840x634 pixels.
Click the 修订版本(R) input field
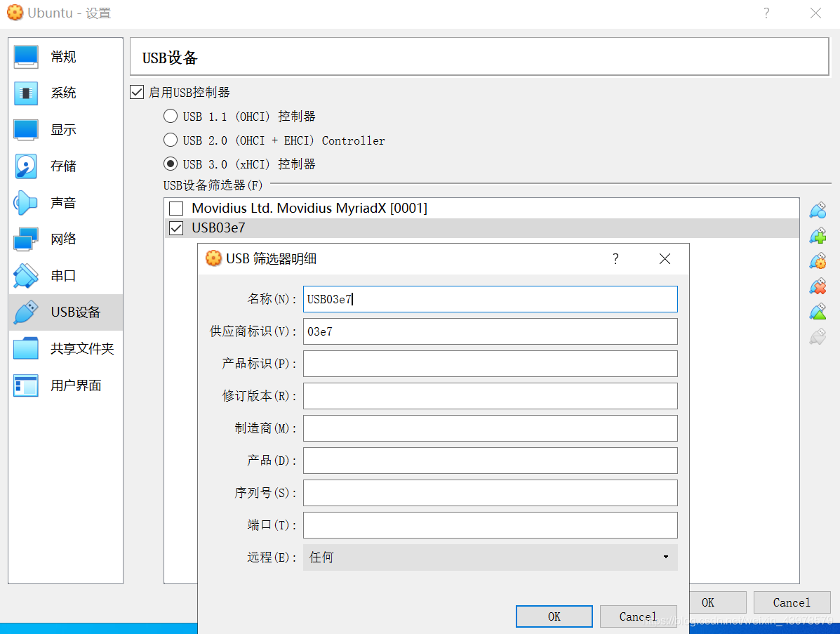click(491, 396)
